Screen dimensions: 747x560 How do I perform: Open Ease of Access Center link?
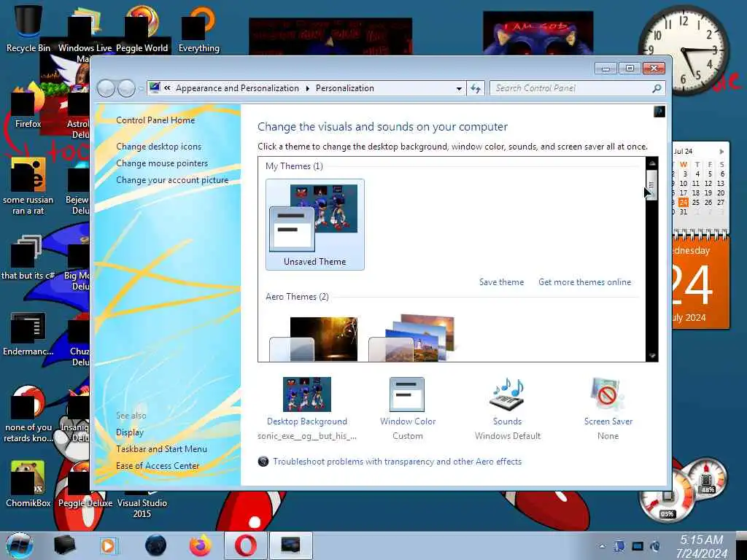(x=158, y=466)
